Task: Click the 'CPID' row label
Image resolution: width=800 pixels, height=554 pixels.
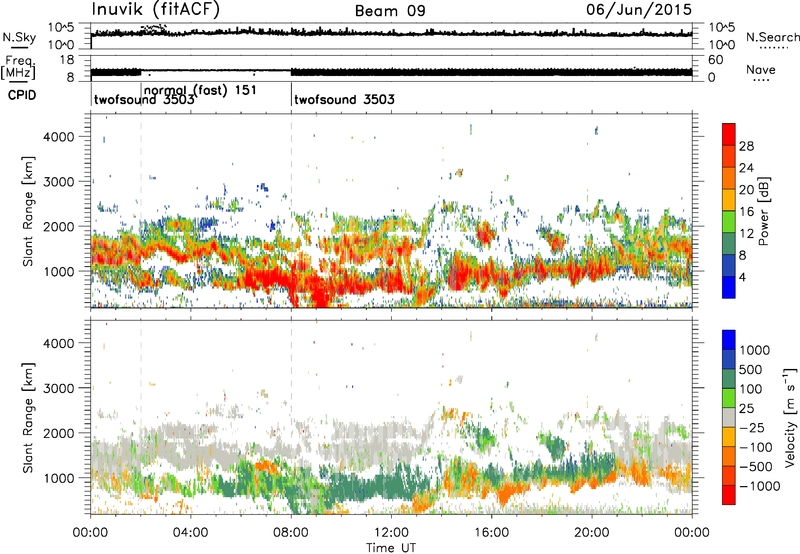Action: click(22, 95)
